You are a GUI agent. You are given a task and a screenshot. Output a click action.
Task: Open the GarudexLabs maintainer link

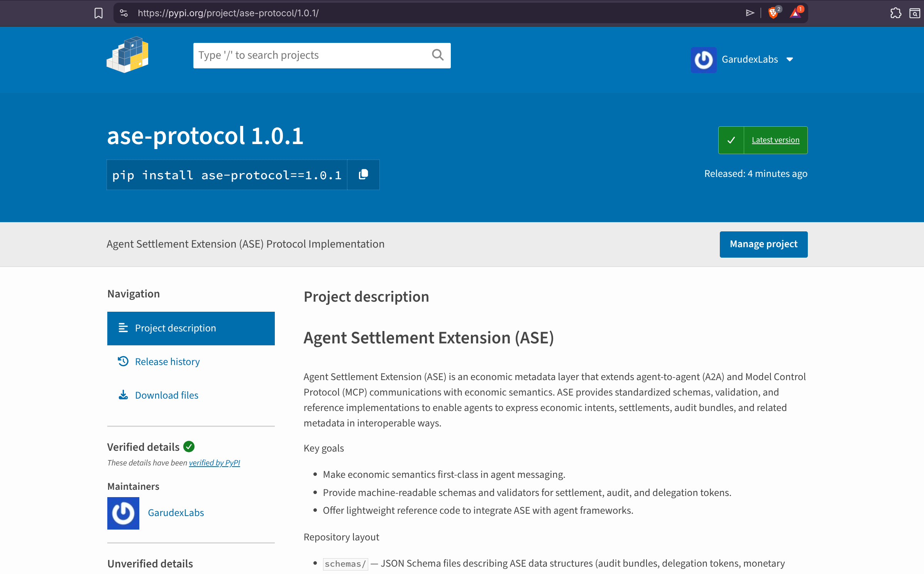(176, 513)
